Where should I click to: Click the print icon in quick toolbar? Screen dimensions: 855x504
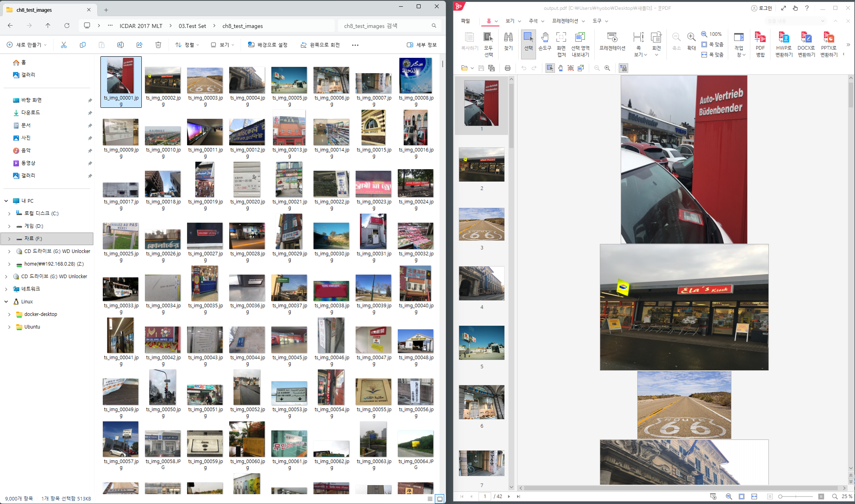[x=508, y=68]
